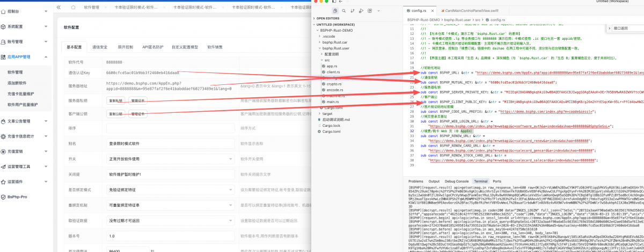Open 软件管理 in sidebar submenu
The width and height of the screenshot is (644, 252).
(x=15, y=71)
